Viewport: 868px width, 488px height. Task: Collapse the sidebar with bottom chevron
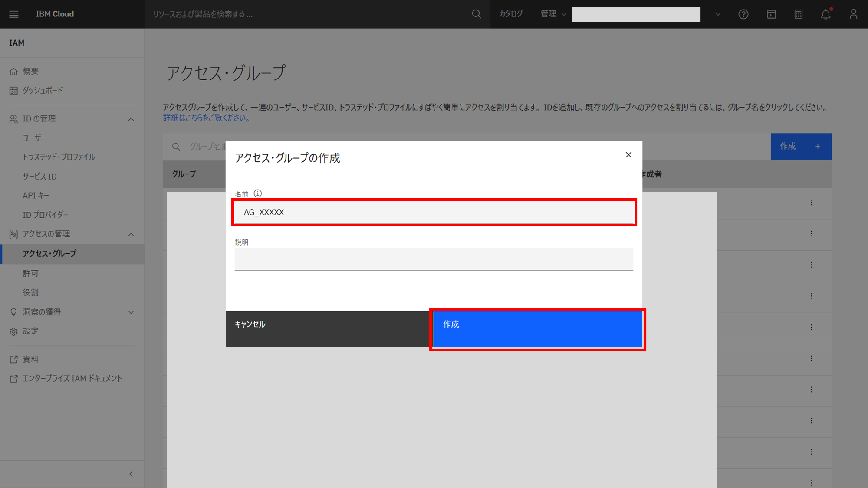coord(131,474)
